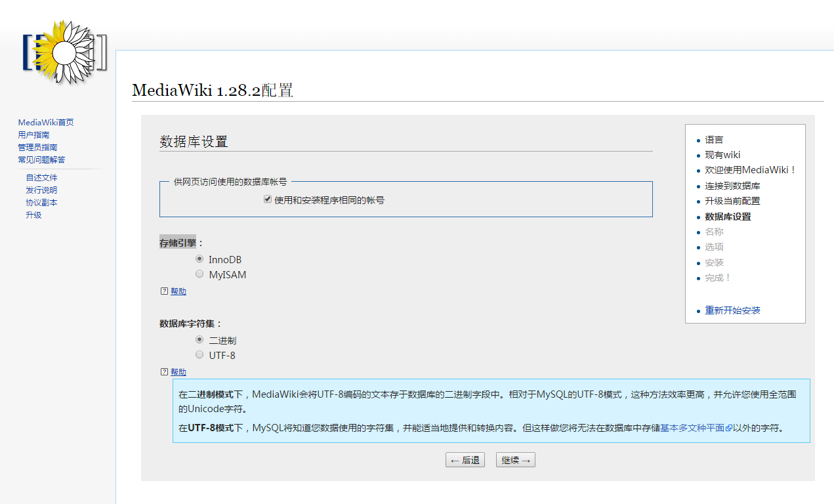Click the greyed 安装 step
The width and height of the screenshot is (834, 504).
tap(714, 262)
